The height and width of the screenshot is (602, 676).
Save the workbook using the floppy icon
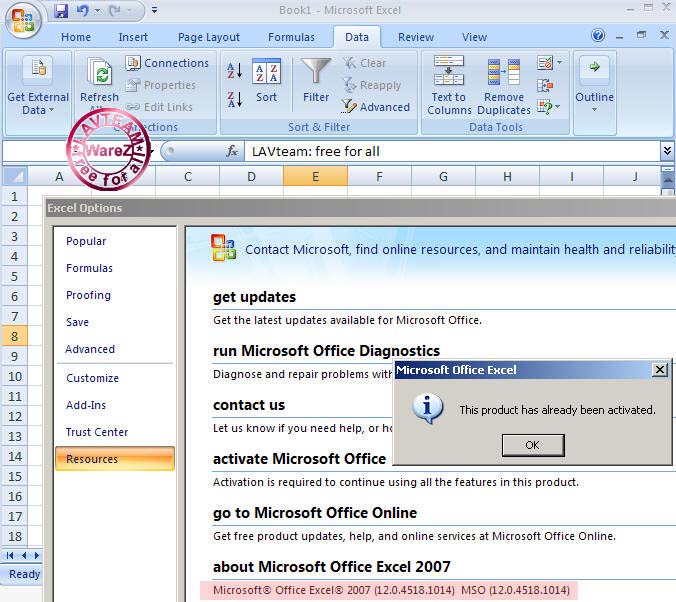61,10
